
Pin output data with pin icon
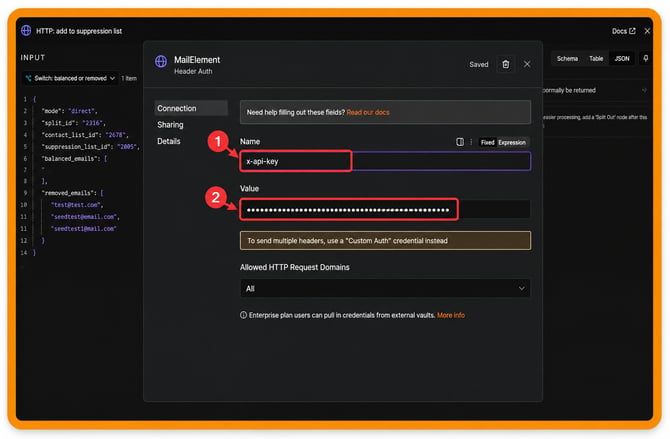645,59
